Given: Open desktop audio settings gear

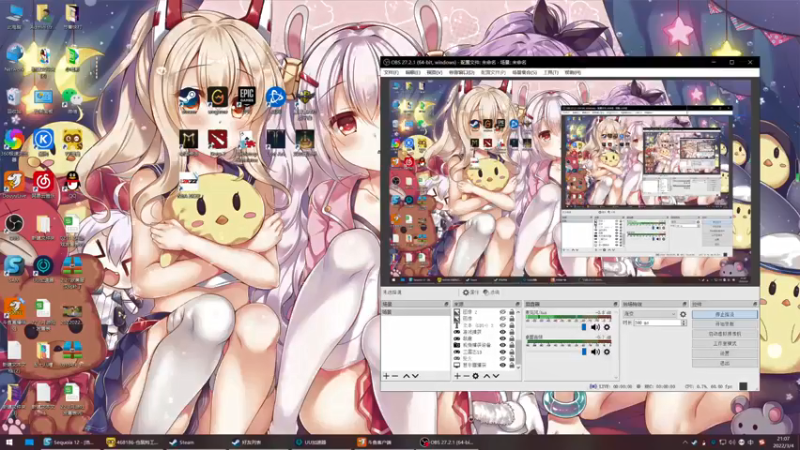Looking at the screenshot, I should click(607, 352).
